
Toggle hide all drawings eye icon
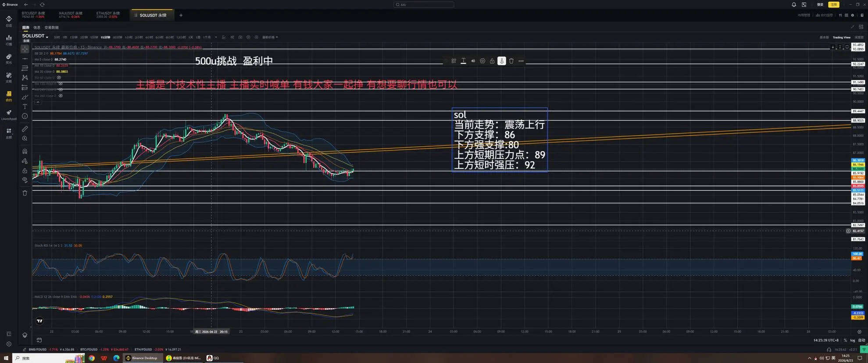click(x=25, y=180)
